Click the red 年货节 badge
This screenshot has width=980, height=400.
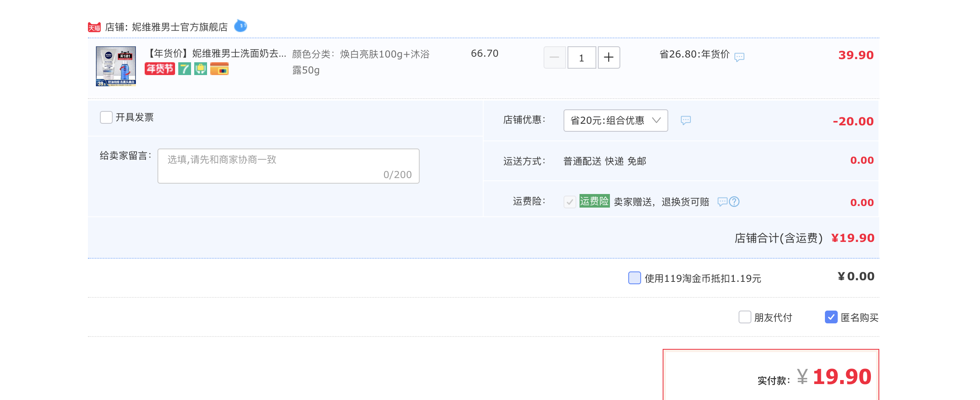pyautogui.click(x=160, y=69)
